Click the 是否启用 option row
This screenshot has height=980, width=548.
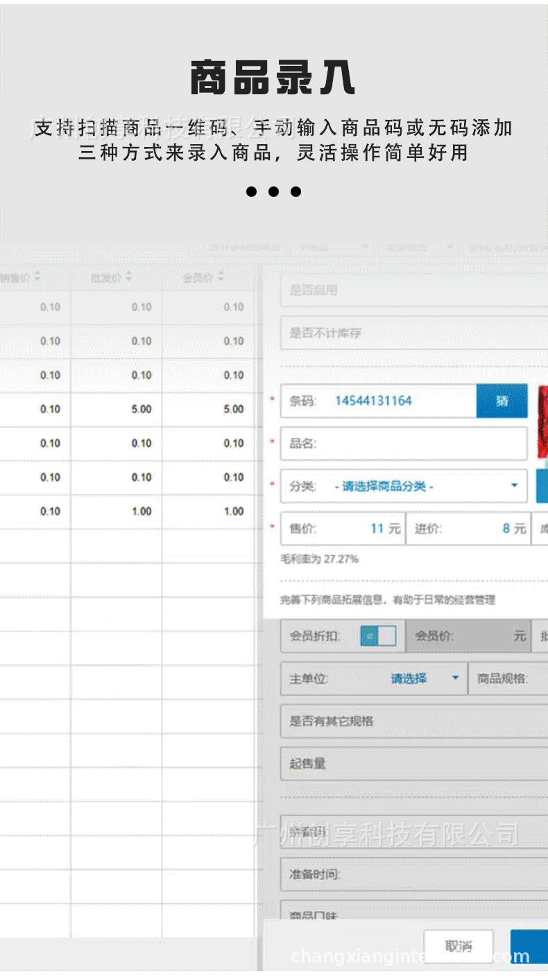click(x=413, y=291)
